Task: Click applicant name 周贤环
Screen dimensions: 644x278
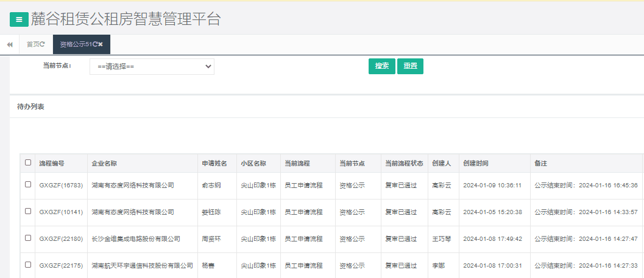Action: [x=211, y=238]
